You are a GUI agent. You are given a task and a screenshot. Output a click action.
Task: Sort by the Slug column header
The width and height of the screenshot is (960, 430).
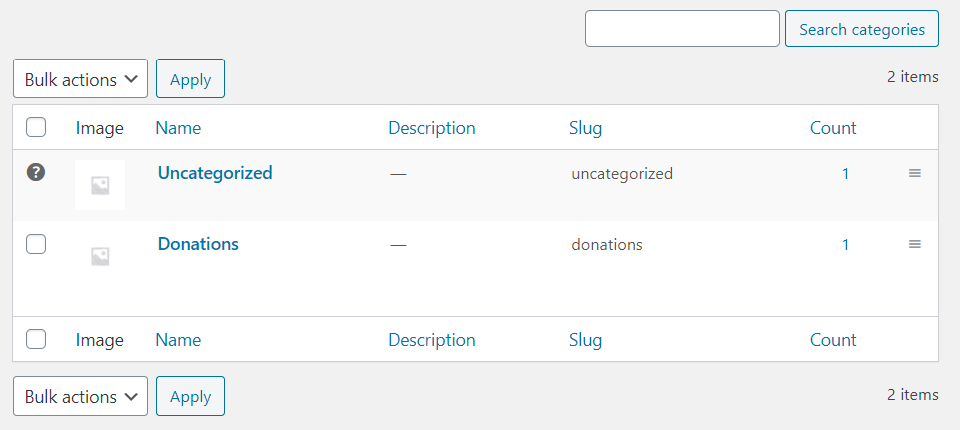click(x=585, y=128)
